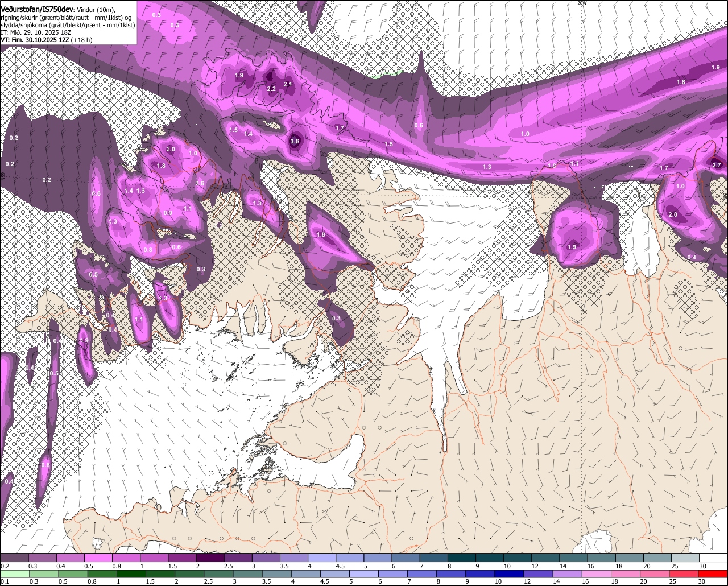This screenshot has height=586, width=728.
Task: Click the "20W" longitude label
Action: coord(581,3)
